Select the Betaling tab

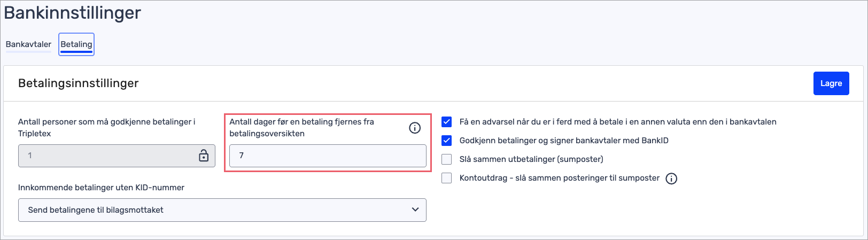76,44
